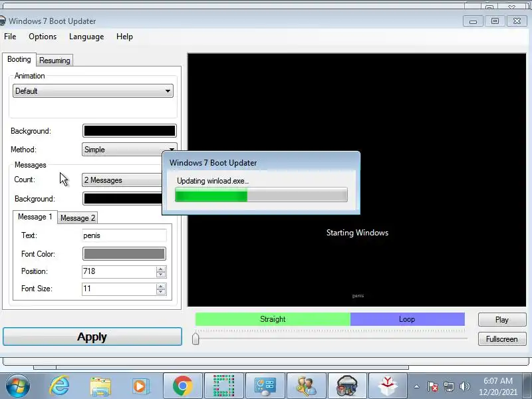Open the Help menu

[x=124, y=37]
